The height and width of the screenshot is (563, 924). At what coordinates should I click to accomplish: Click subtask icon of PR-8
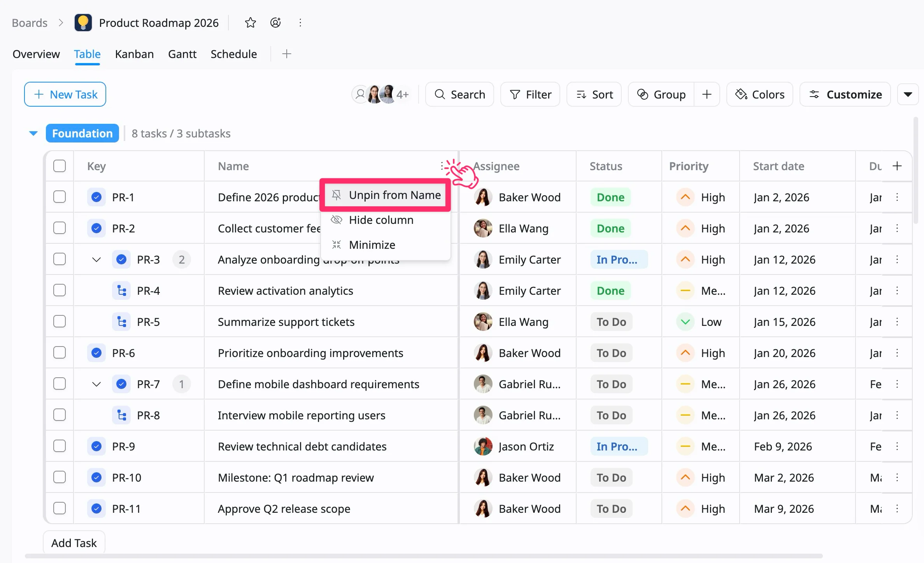point(121,415)
